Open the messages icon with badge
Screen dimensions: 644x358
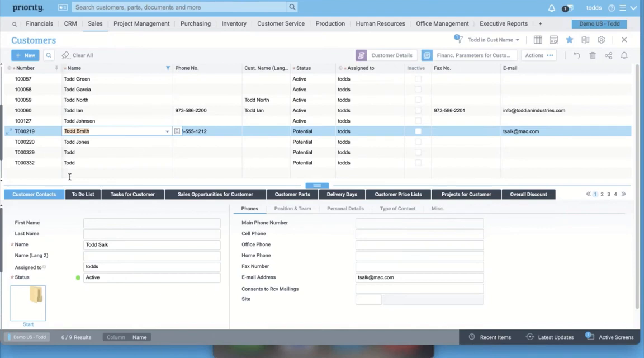(x=567, y=8)
